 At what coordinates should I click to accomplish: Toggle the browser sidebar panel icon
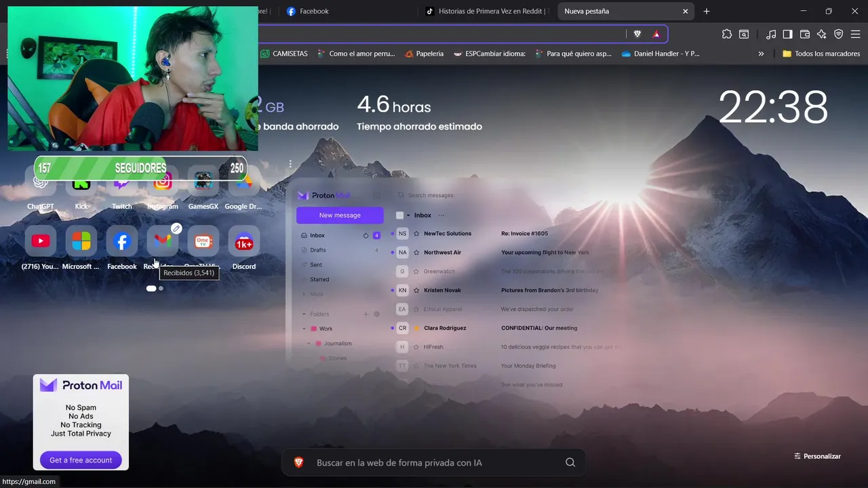pos(787,34)
